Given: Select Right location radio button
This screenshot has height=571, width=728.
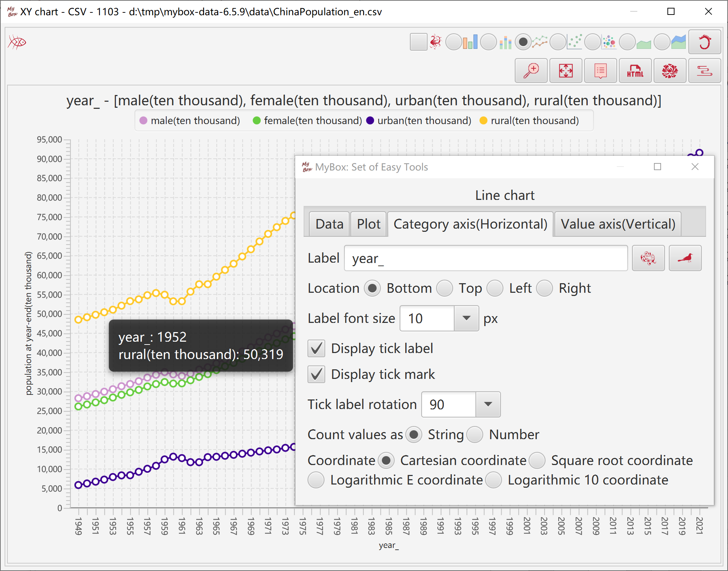Looking at the screenshot, I should point(544,288).
